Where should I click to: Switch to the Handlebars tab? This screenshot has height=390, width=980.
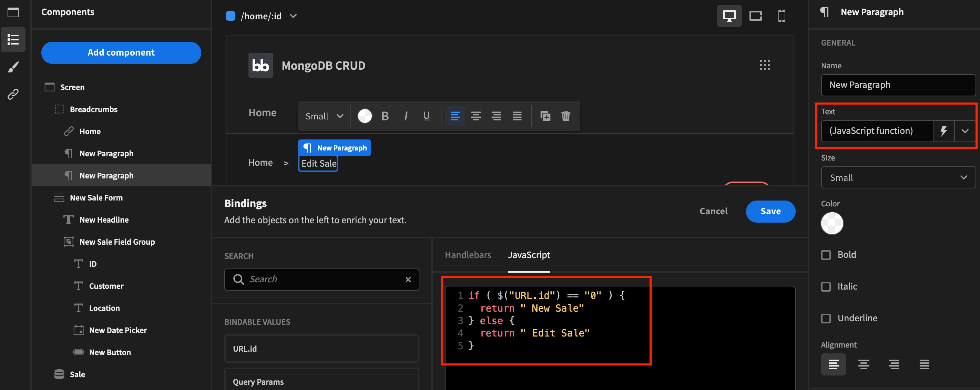click(468, 255)
